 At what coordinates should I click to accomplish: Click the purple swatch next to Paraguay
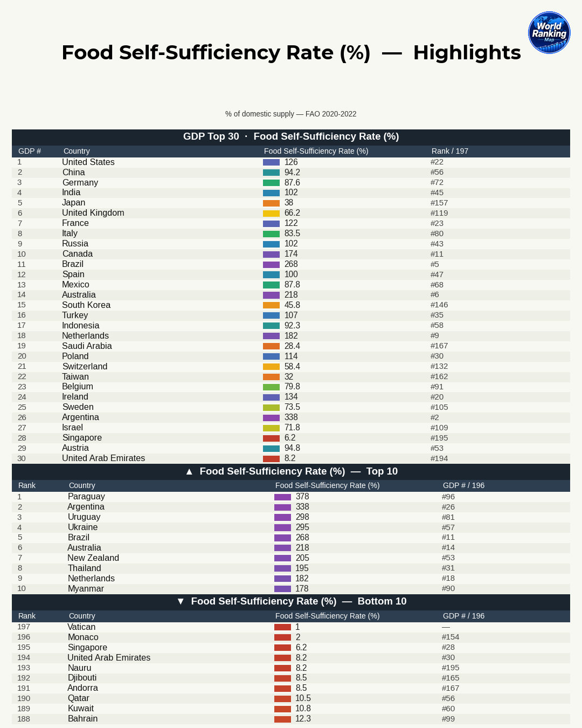[282, 497]
